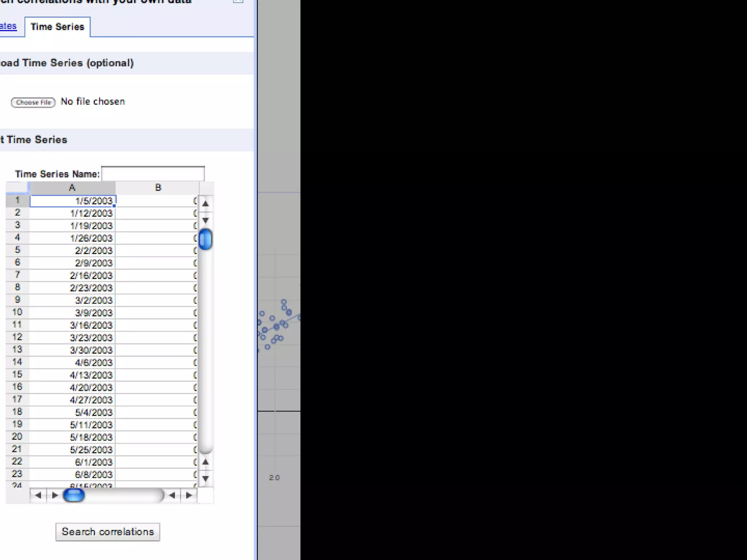Click left-side horizontal scroll-right arrow
Image resolution: width=747 pixels, height=560 pixels.
[55, 495]
